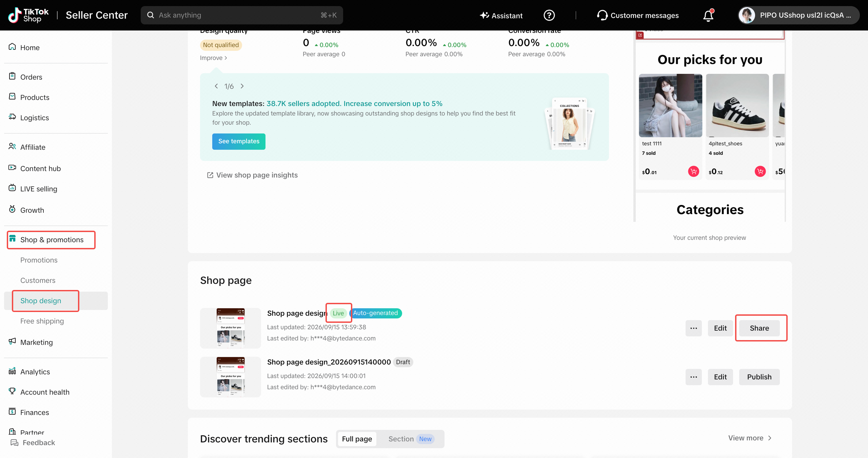
Task: Open Customers submenu item
Action: (x=38, y=280)
